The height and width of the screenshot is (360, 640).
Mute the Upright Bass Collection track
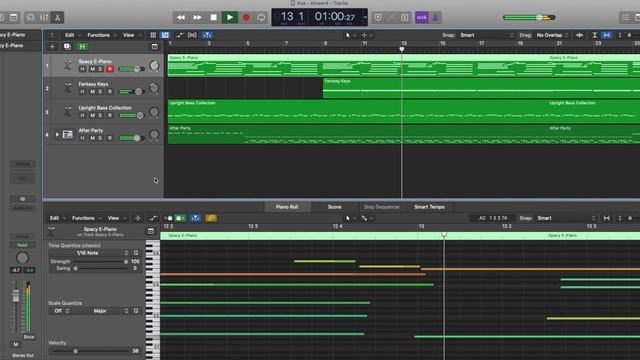click(92, 116)
